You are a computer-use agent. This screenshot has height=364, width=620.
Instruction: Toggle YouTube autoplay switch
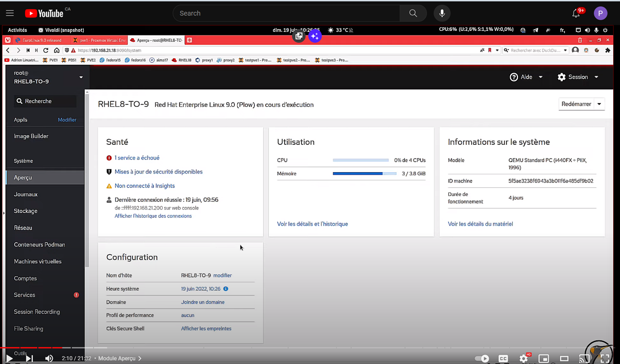(x=482, y=358)
